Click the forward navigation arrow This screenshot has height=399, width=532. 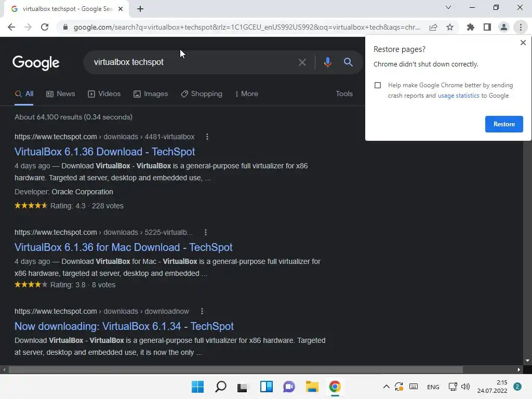[x=28, y=27]
